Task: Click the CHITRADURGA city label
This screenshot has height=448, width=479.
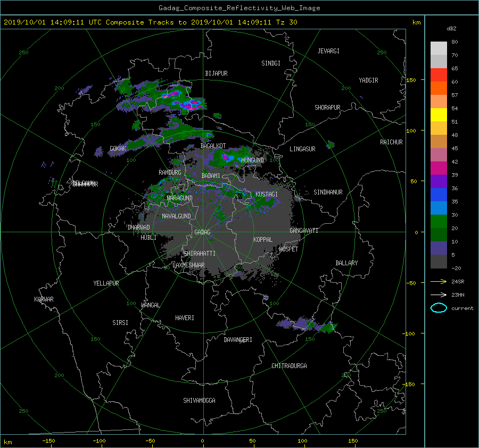Action: (x=290, y=366)
